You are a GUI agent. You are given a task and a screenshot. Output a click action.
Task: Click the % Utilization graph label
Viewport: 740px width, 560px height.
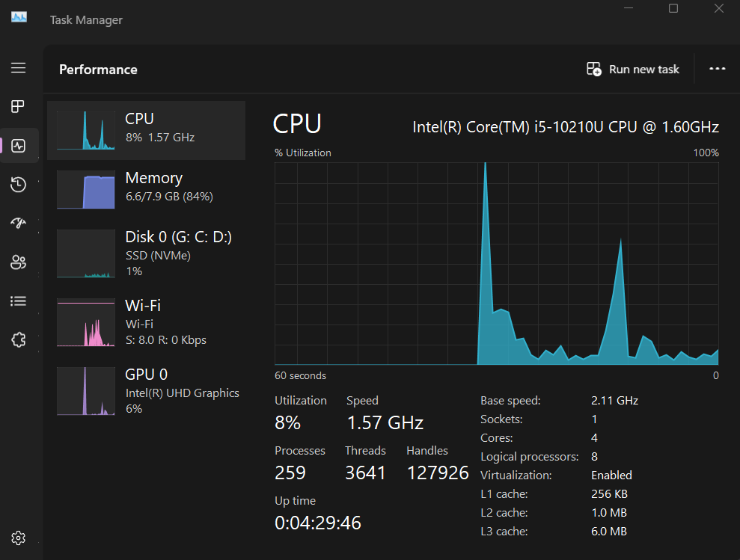click(x=303, y=153)
